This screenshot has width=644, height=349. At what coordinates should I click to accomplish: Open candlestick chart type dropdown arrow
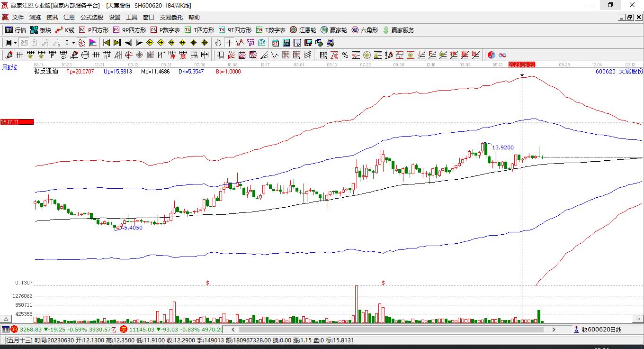73,43
